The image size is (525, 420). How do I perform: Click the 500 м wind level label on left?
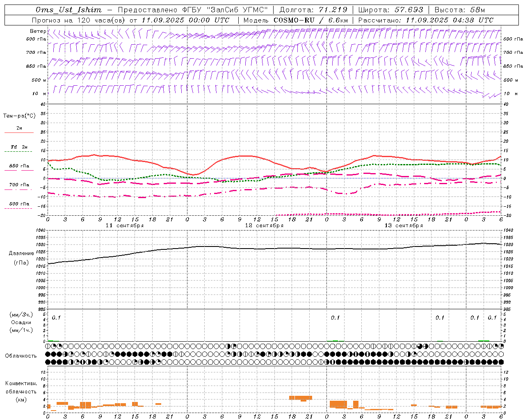pyautogui.click(x=39, y=80)
